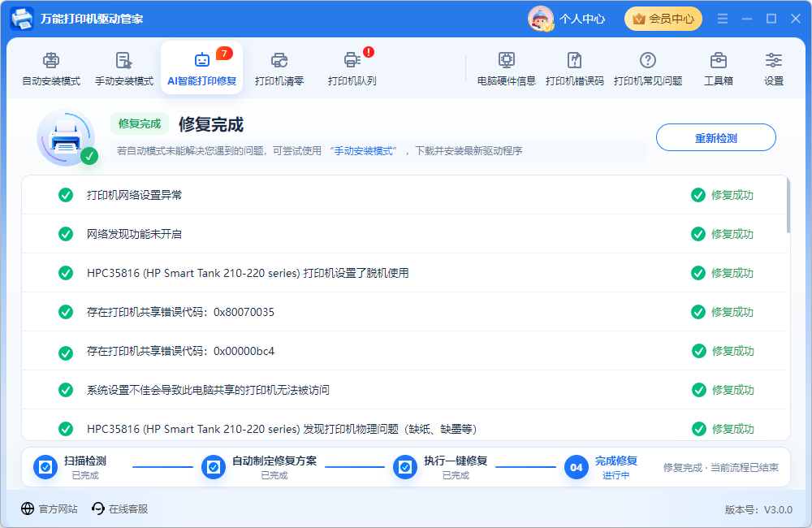Image resolution: width=812 pixels, height=528 pixels.
Task: Click the error code 0x00000bc4 row
Action: 404,351
